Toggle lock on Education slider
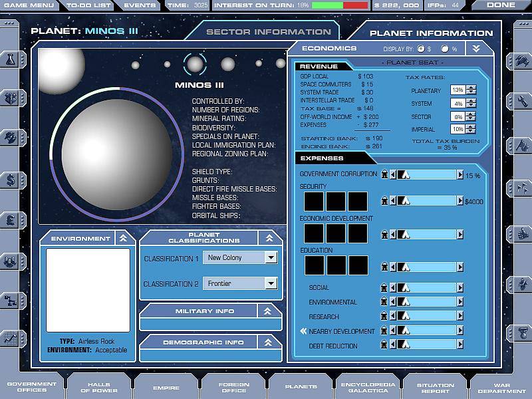The height and width of the screenshot is (399, 532). [384, 267]
